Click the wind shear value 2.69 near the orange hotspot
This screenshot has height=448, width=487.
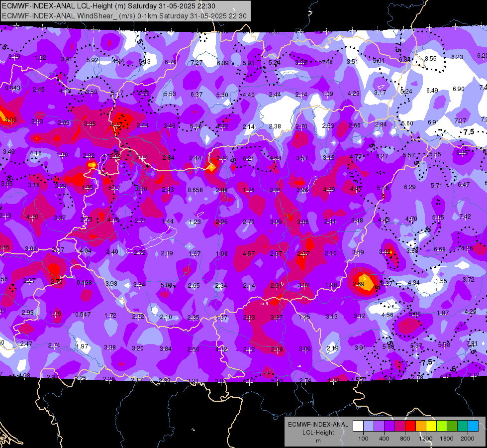point(358,284)
